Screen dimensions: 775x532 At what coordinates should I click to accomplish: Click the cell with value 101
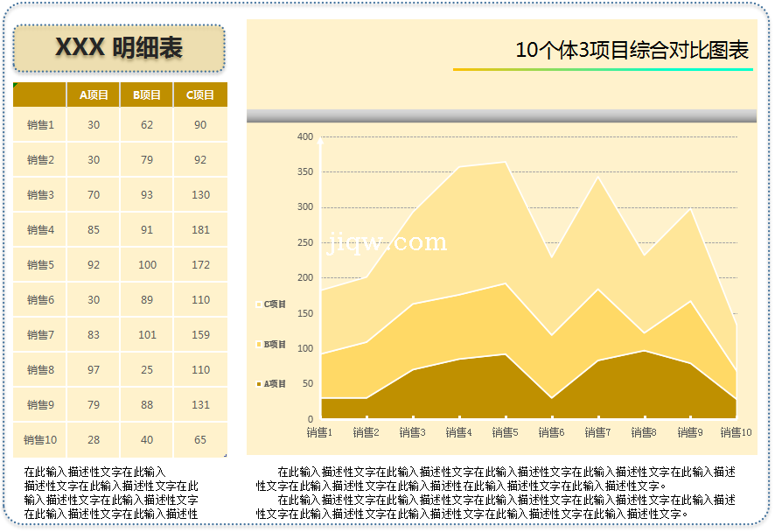click(x=147, y=335)
